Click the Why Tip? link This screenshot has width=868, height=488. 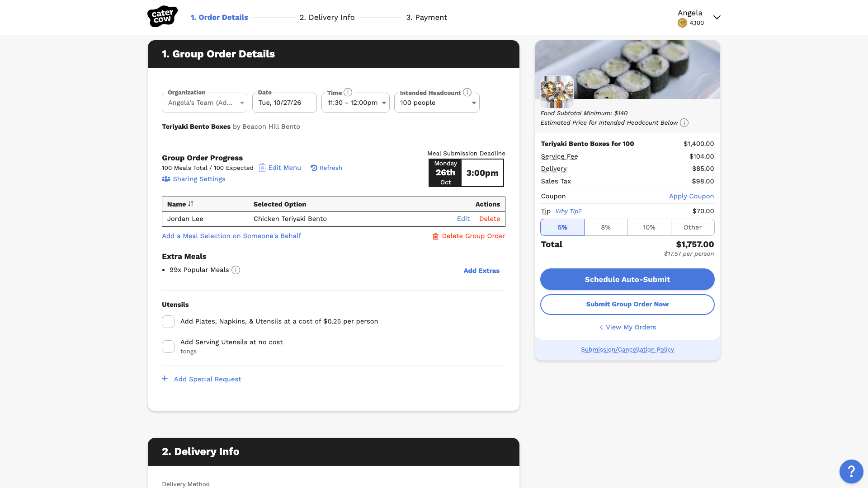coord(568,211)
